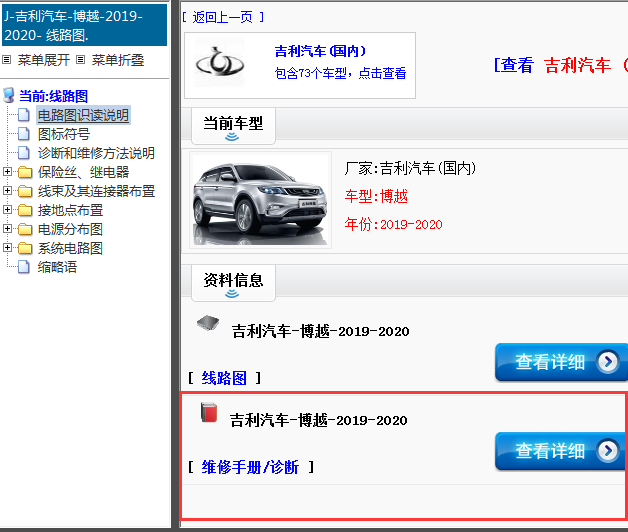This screenshot has width=628, height=532.
Task: Click the 厂家:吉利汽车(国内) text
Action: tap(410, 168)
